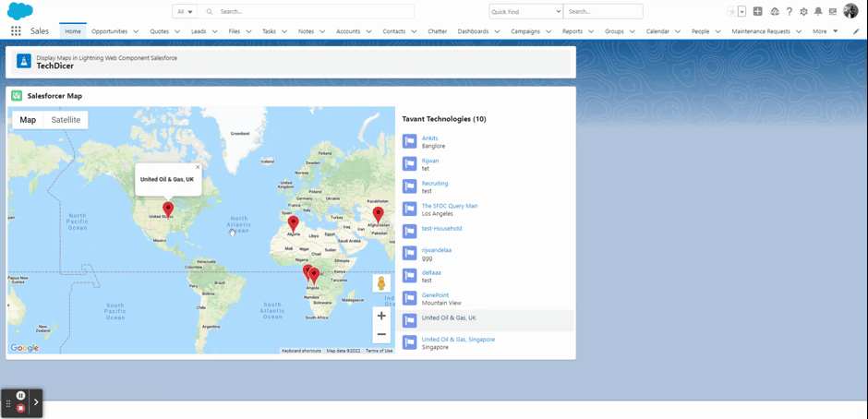Open the rijwandelaa location link
The height and width of the screenshot is (419, 868).
(436, 250)
